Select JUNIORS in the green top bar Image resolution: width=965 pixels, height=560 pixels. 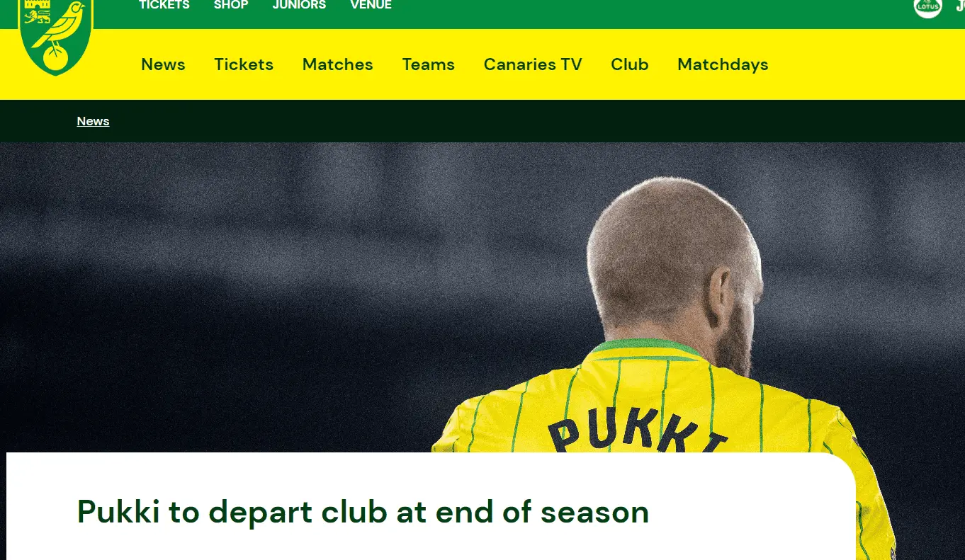coord(299,6)
